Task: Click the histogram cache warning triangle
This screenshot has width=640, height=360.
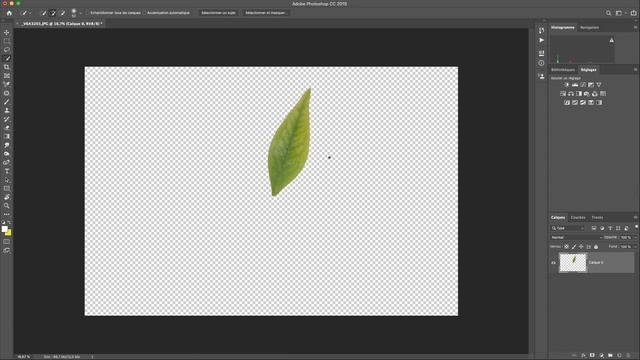Action: point(611,40)
